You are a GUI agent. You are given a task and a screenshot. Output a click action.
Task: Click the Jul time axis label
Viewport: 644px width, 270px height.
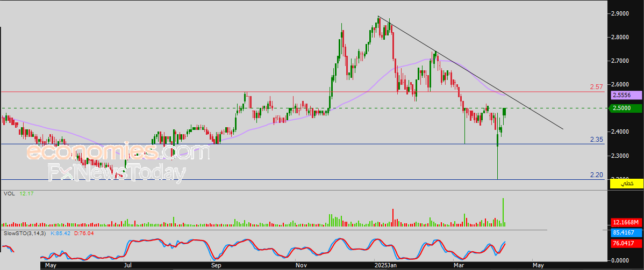pos(128,266)
